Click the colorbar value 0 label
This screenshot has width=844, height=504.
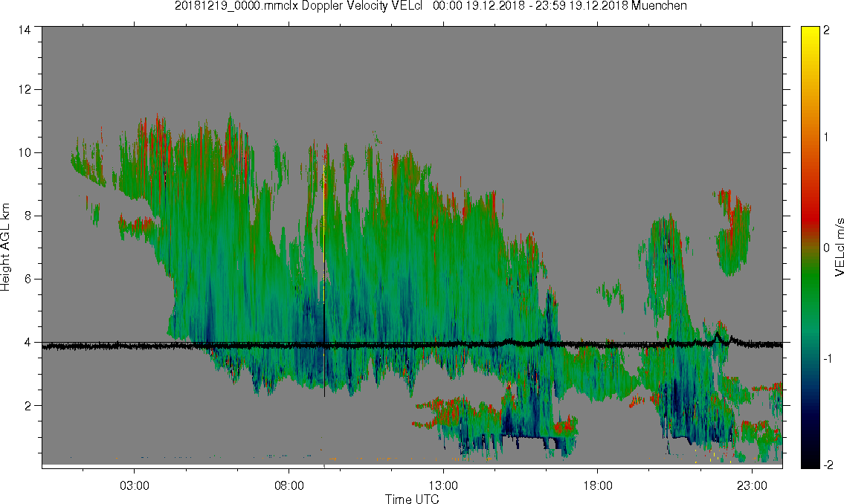click(x=827, y=248)
